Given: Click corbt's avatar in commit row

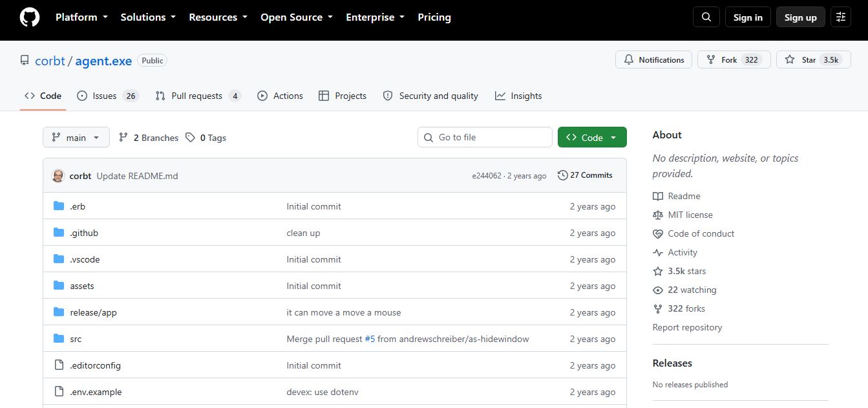Looking at the screenshot, I should click(x=58, y=176).
